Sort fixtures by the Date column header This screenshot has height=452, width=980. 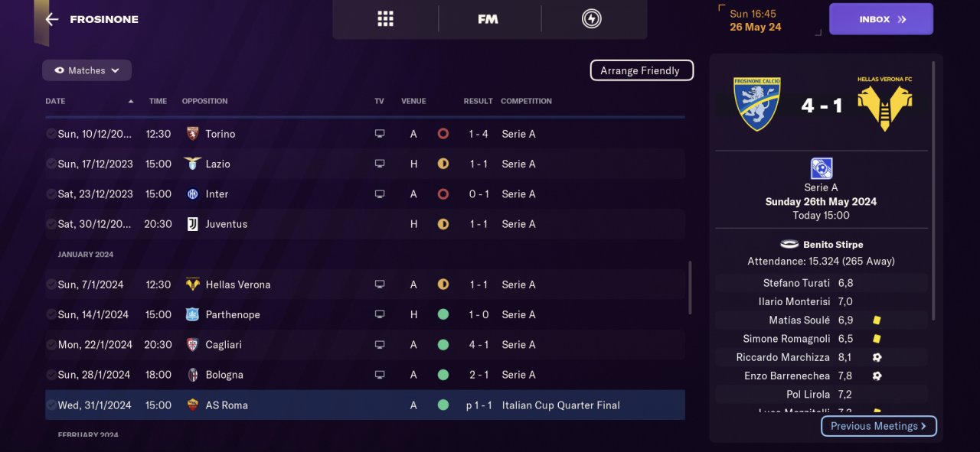click(55, 101)
